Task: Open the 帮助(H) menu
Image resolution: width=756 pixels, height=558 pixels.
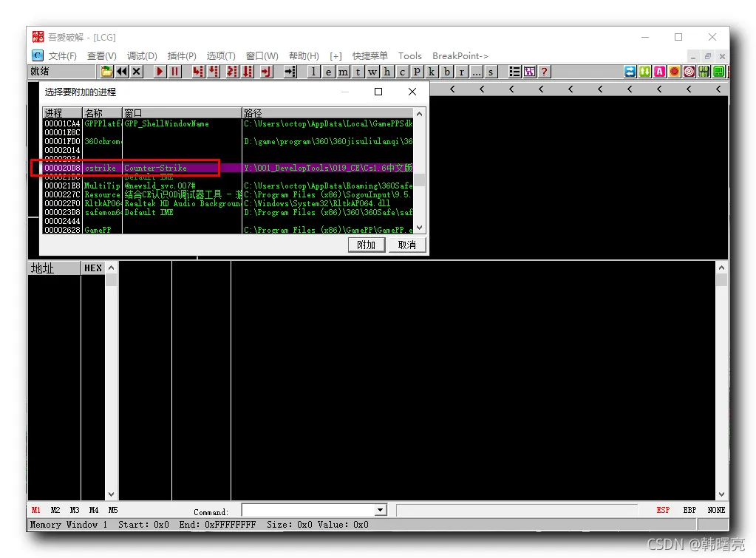Action: (x=304, y=56)
